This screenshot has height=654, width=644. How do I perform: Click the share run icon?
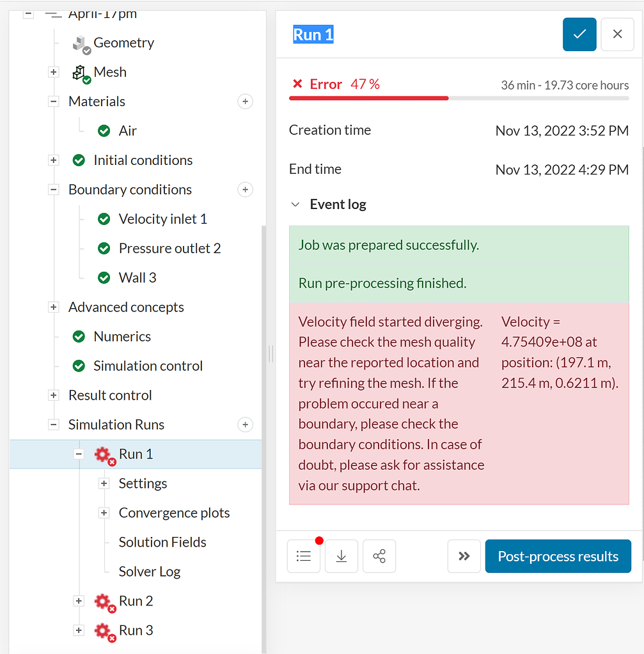[x=379, y=556]
